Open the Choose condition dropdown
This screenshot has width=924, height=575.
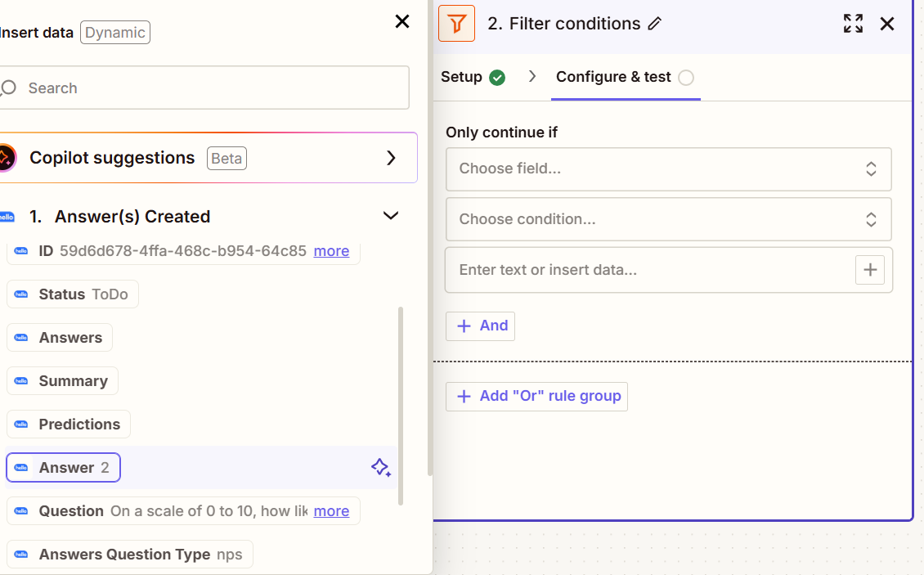(x=668, y=219)
